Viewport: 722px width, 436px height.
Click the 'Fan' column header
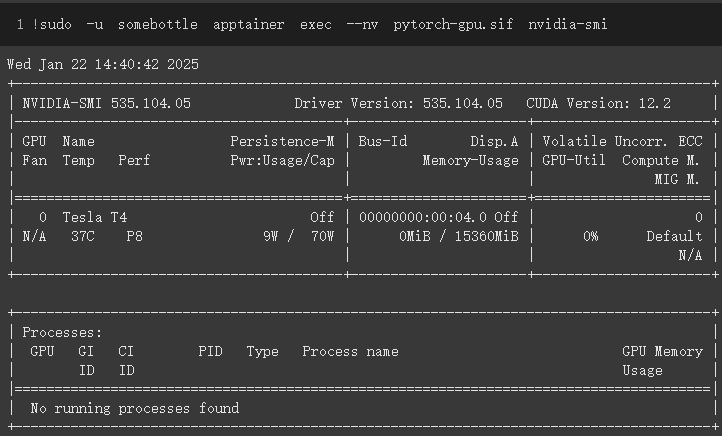35,161
